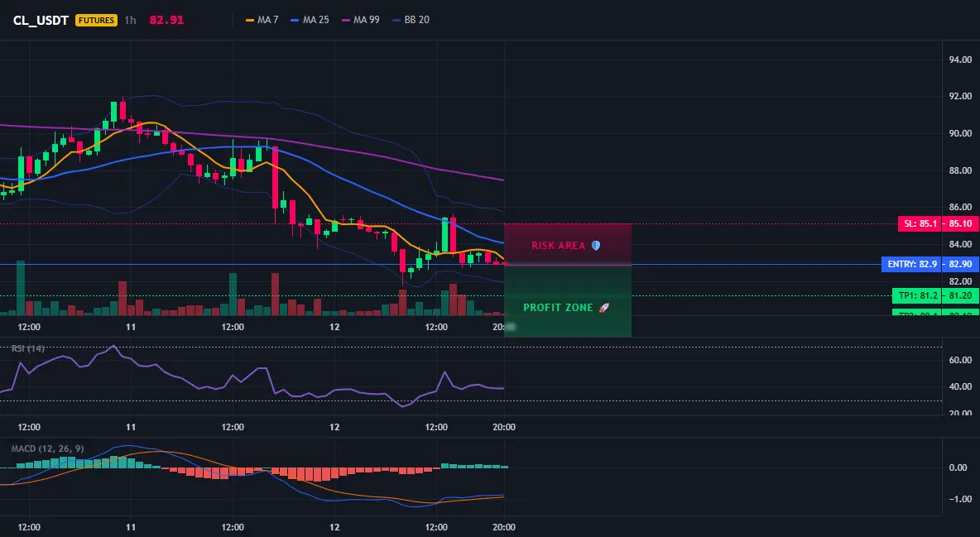980x537 pixels.
Task: Click the 84.00 price axis label
Action: (x=961, y=244)
